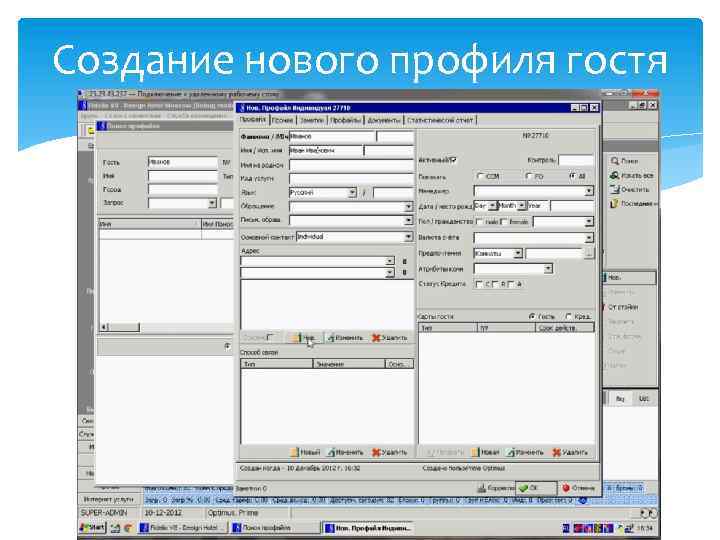Open the Атрибуты/коды dropdown
Viewport: 720px width, 540px height.
[548, 269]
